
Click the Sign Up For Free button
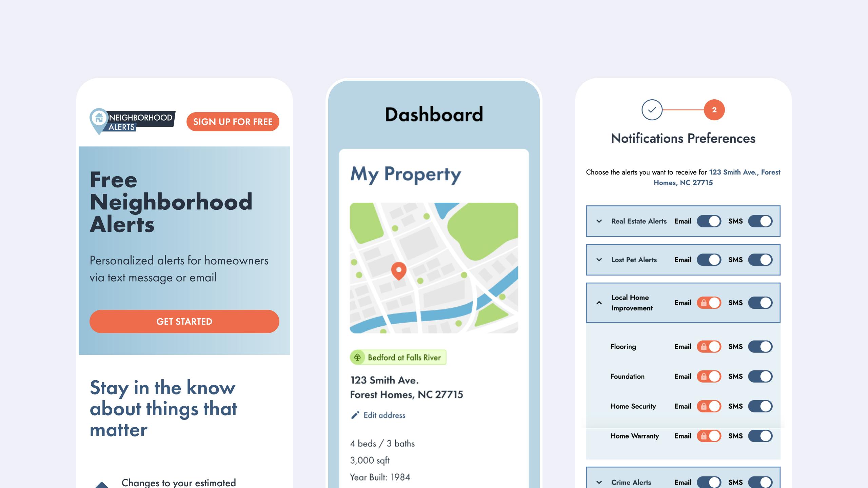(x=233, y=122)
